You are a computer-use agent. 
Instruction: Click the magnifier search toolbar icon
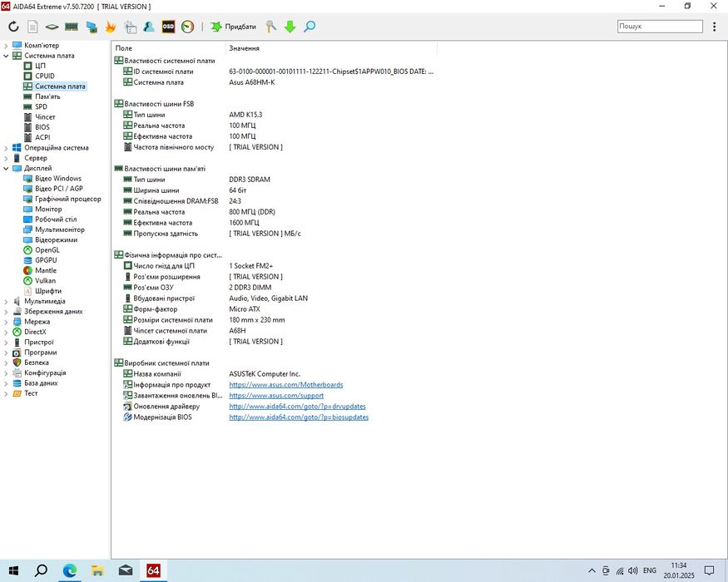(x=310, y=27)
